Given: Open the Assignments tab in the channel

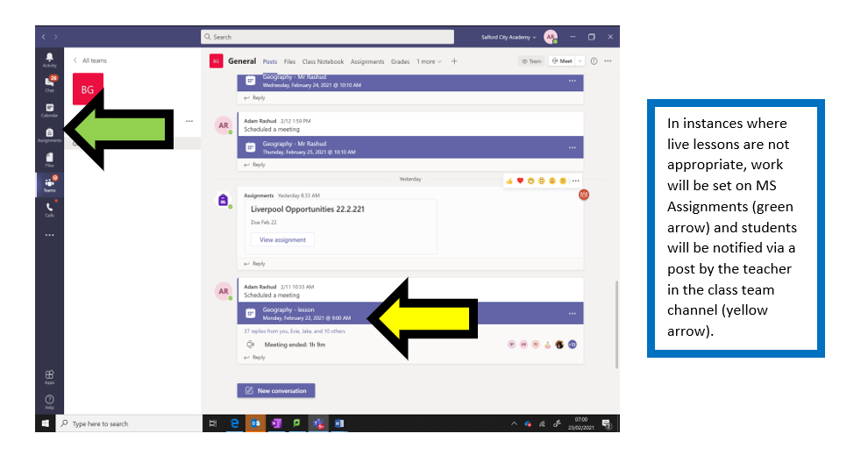Looking at the screenshot, I should [x=367, y=61].
